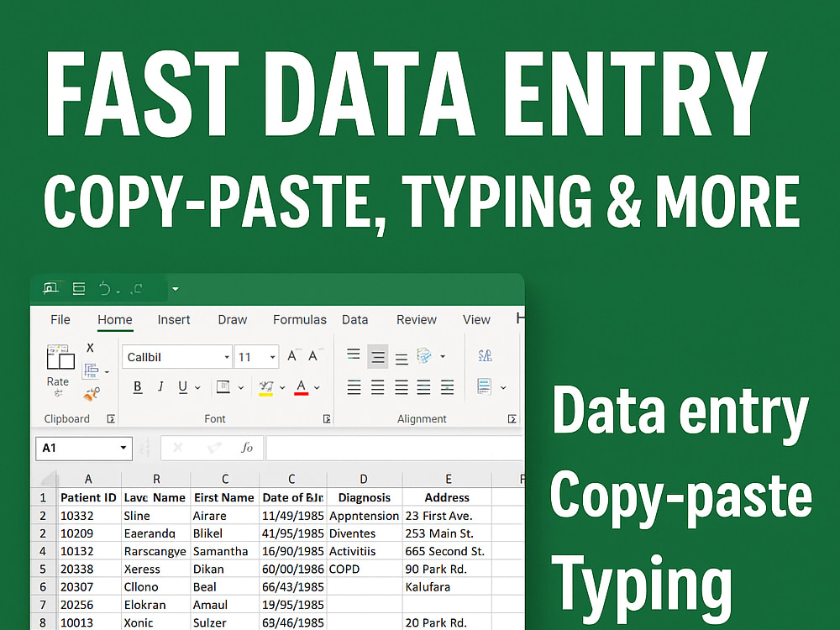
Task: Select column D header
Action: (x=364, y=479)
